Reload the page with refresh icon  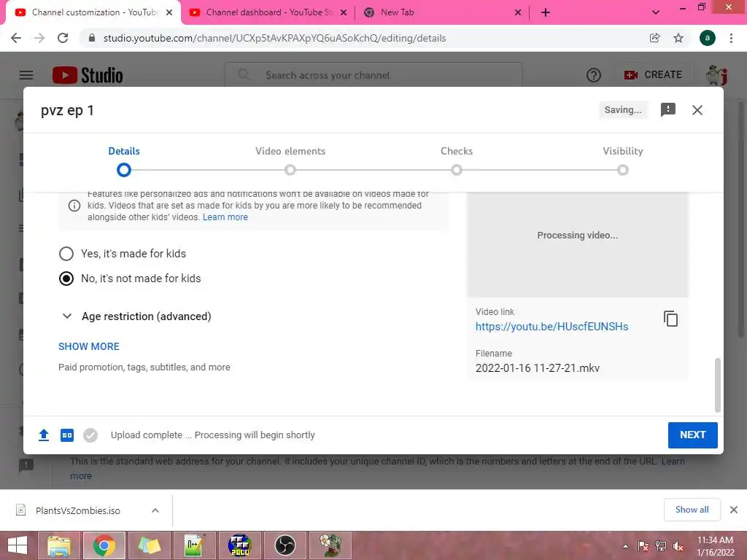coord(63,38)
